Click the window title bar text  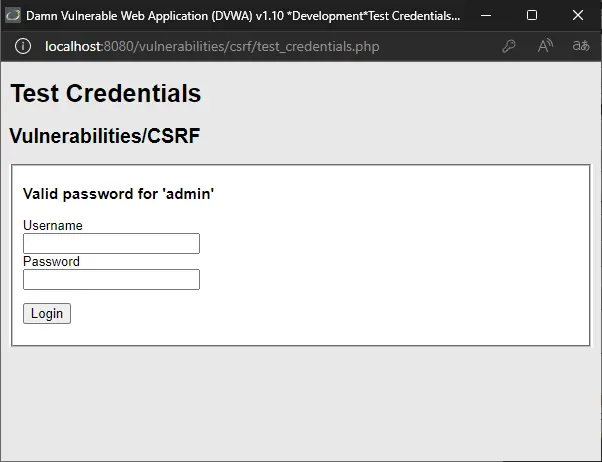click(x=243, y=16)
